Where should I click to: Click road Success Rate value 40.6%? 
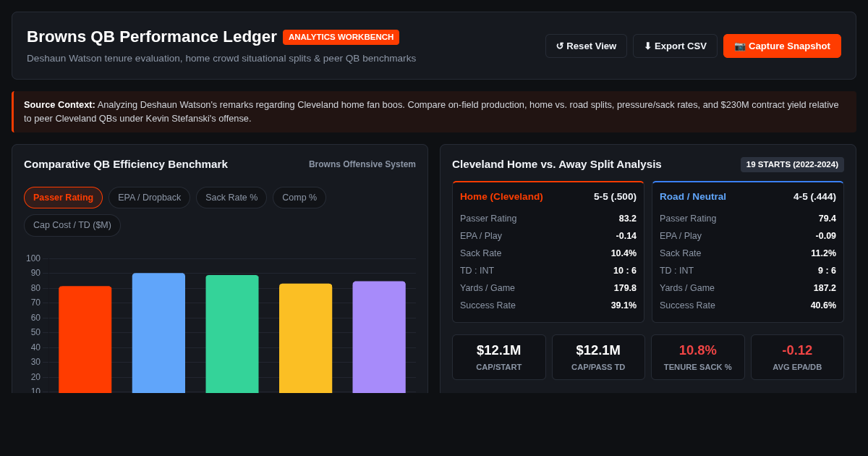click(823, 305)
